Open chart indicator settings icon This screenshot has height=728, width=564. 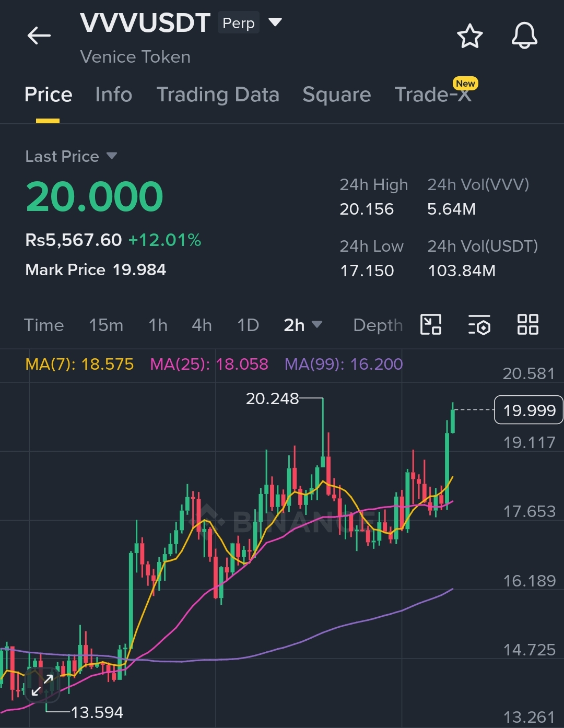[479, 324]
